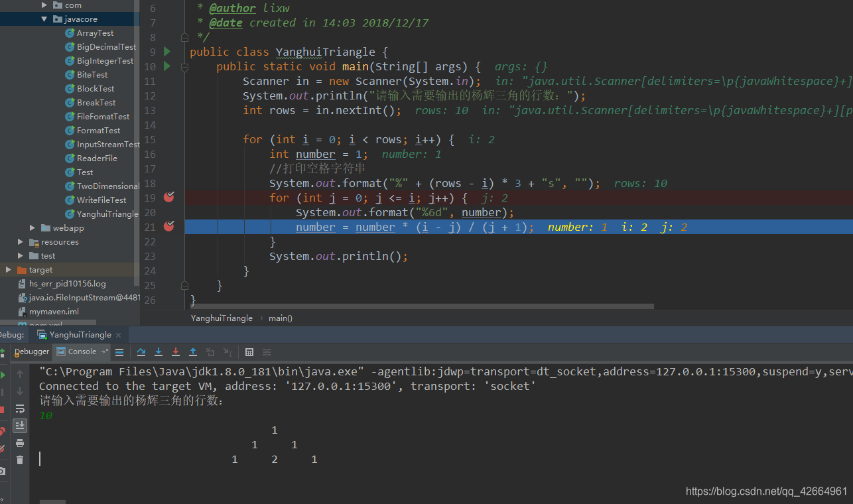
Task: Expand the webapp folder
Action: [x=33, y=228]
